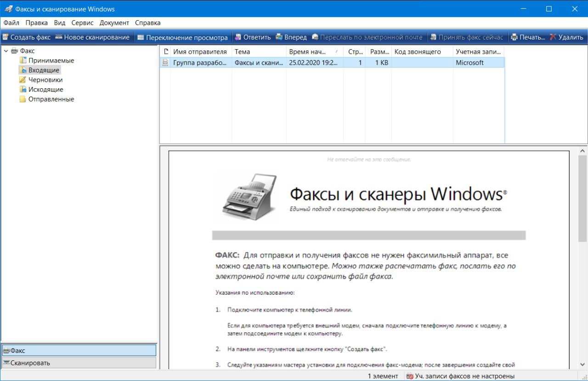Image resolution: width=588 pixels, height=381 pixels.
Task: Open the Правка menu
Action: pyautogui.click(x=37, y=23)
